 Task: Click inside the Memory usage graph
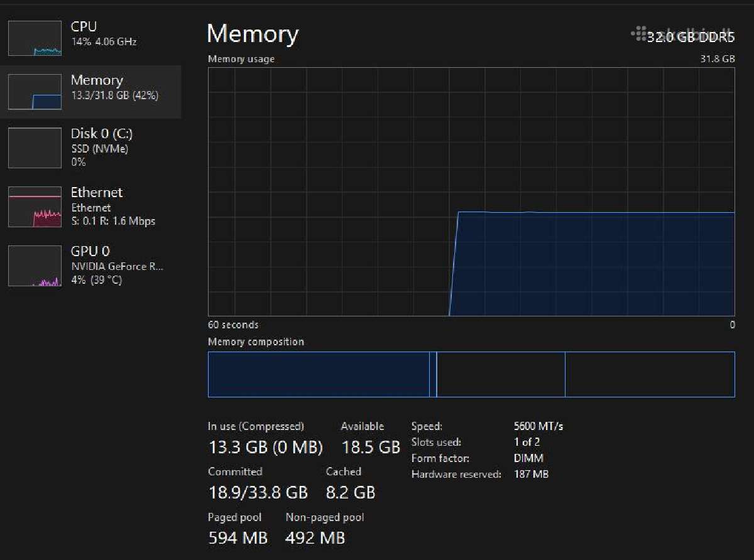point(471,191)
